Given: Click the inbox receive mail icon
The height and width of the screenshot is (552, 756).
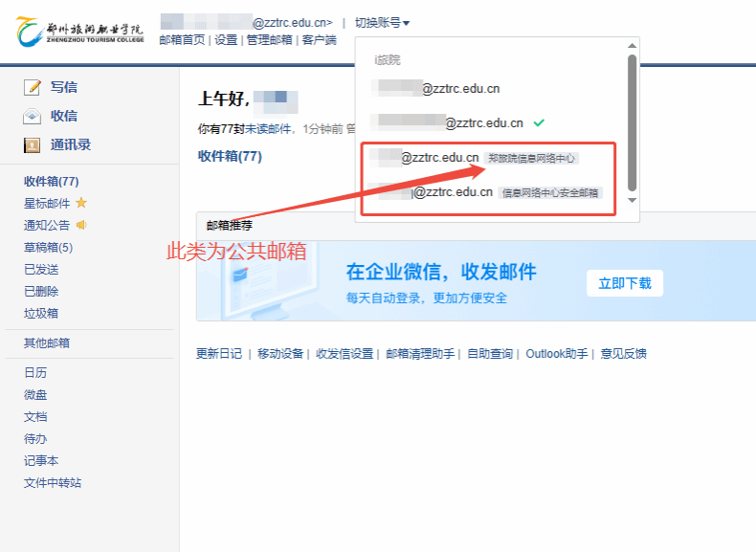Looking at the screenshot, I should coord(33,116).
